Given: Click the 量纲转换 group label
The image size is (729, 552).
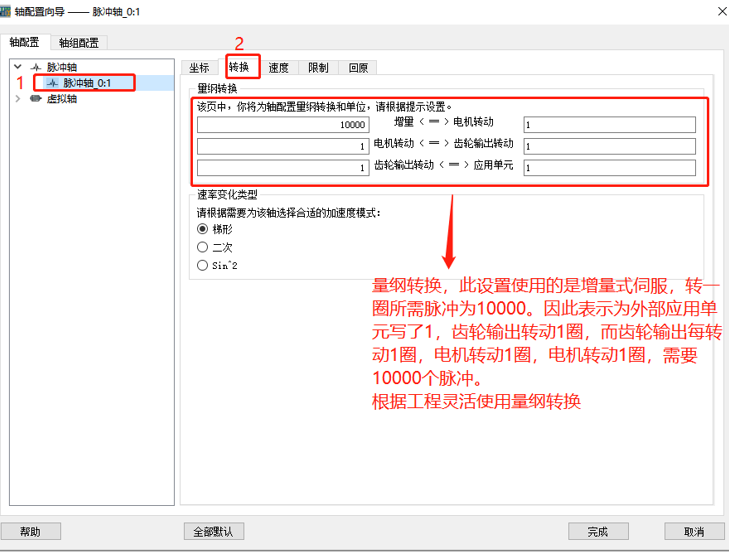Looking at the screenshot, I should [x=217, y=88].
